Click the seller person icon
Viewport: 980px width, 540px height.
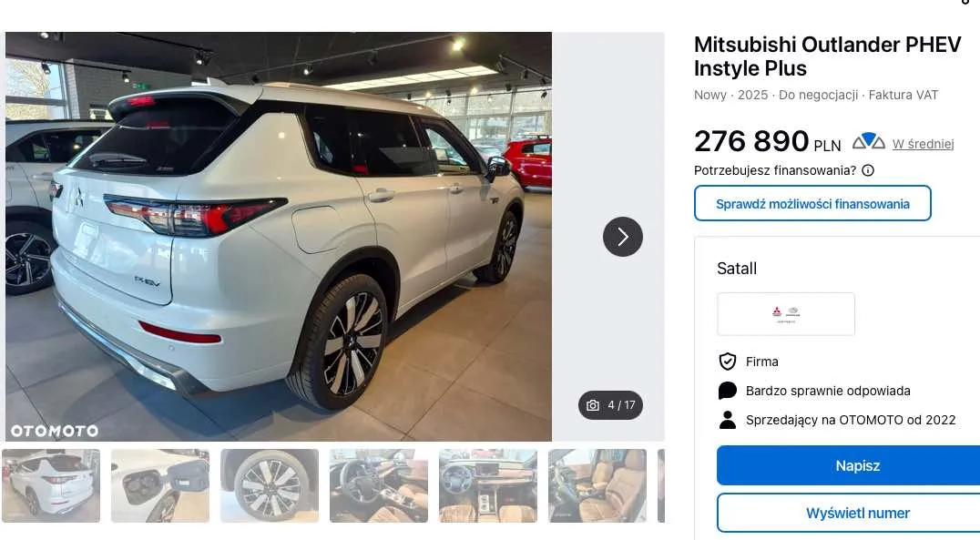click(728, 420)
